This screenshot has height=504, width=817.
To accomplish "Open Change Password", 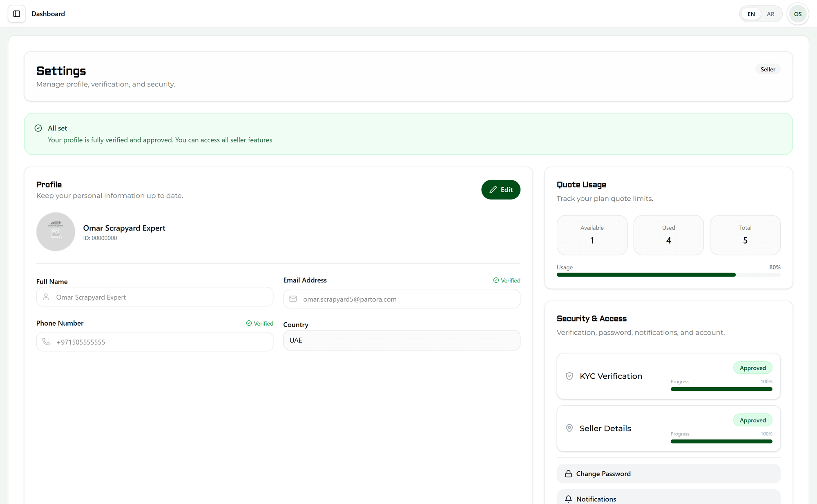I will click(x=668, y=474).
